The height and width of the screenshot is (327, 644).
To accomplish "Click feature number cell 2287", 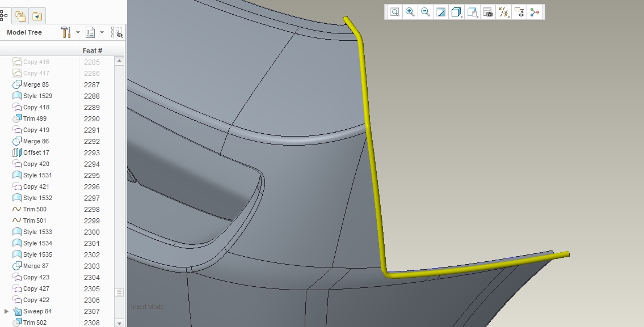I will [92, 84].
